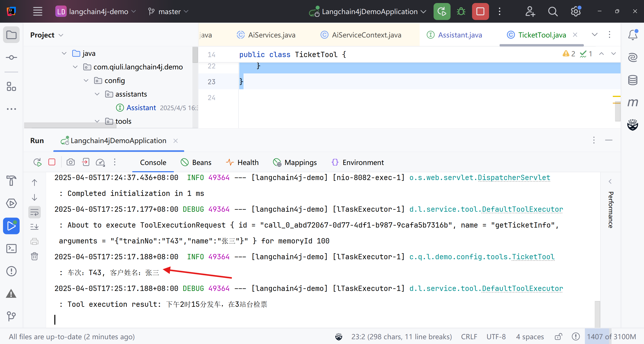Screen dimensions: 644x344
Task: Clear console output with trash icon
Action: (34, 256)
